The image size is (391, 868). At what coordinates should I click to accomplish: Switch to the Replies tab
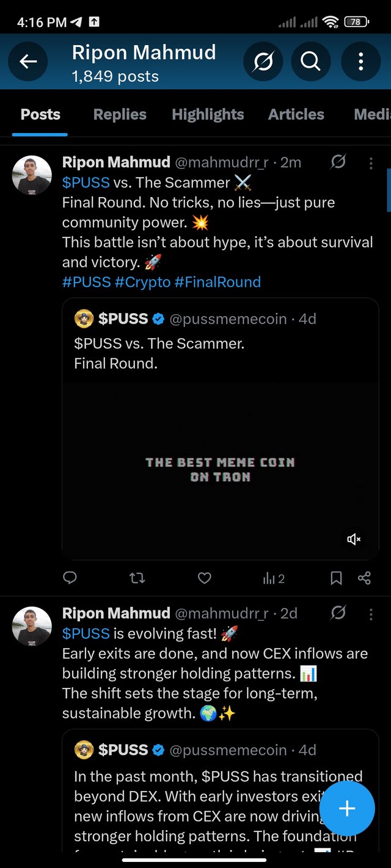click(120, 114)
